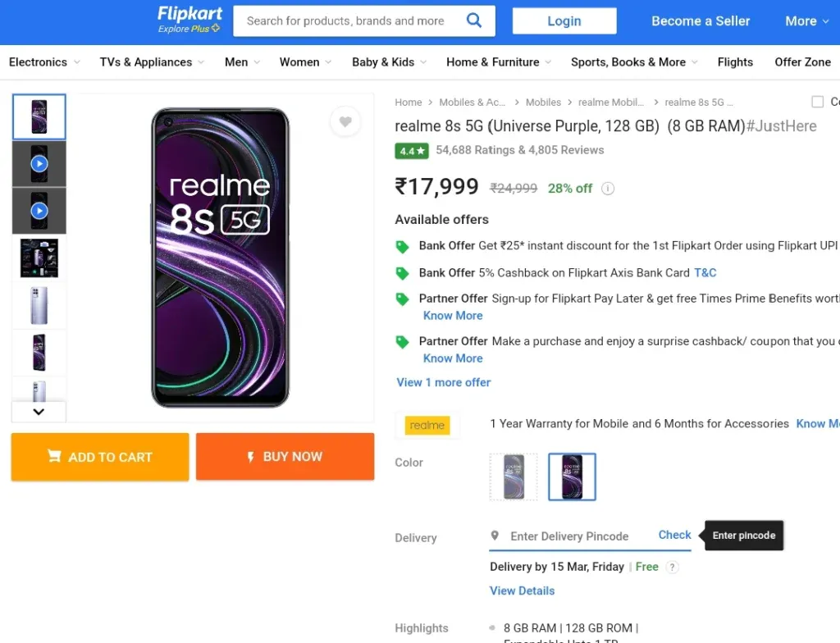Open the Flights menu item

[735, 62]
